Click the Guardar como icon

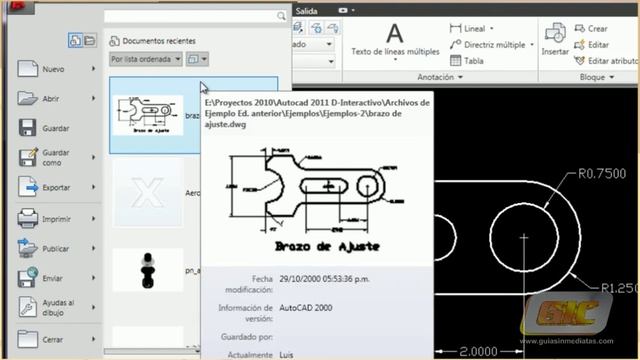pos(28,157)
